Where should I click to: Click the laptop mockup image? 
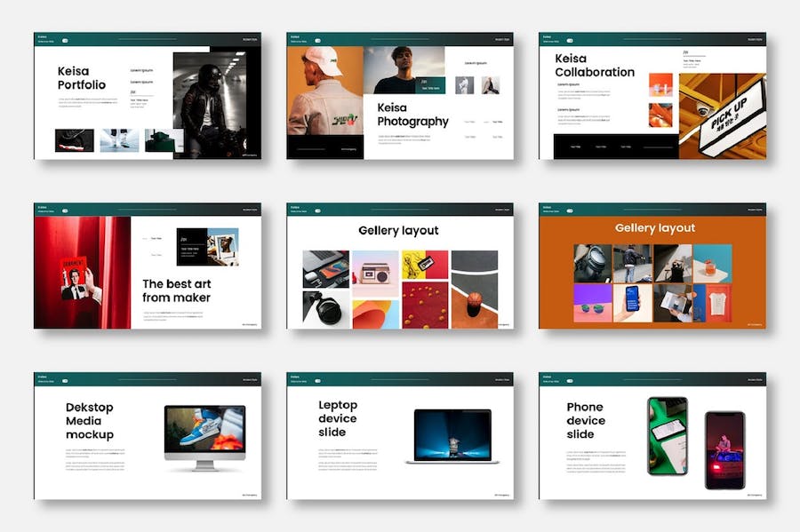(452, 436)
